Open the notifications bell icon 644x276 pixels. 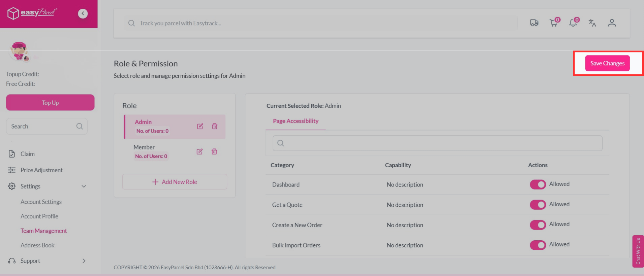[x=573, y=23]
